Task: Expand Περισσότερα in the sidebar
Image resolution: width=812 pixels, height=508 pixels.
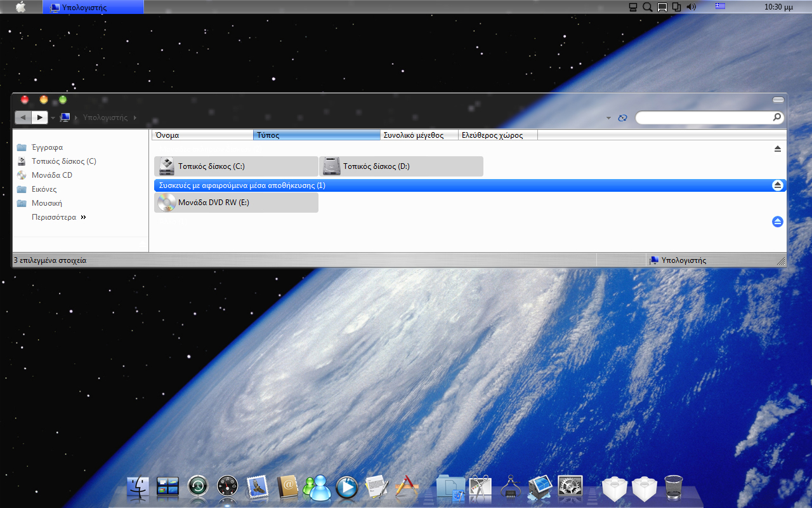Action: [58, 217]
